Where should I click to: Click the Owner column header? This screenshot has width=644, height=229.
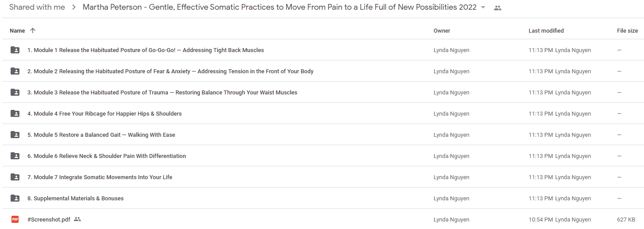coord(442,31)
